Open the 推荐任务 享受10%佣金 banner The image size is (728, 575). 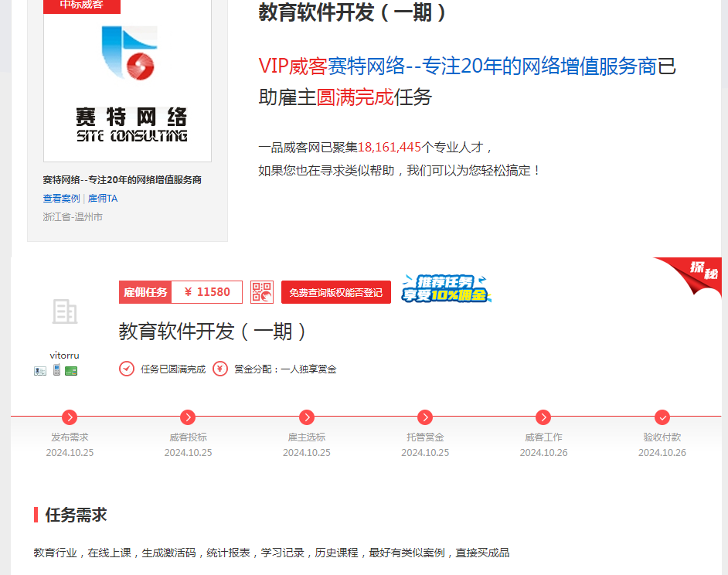446,288
